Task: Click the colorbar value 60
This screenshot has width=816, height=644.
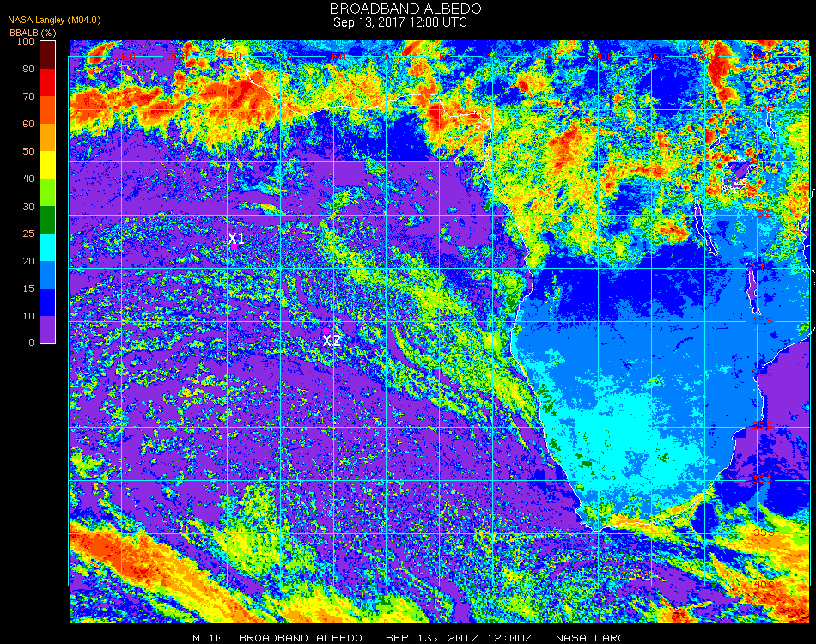Action: (x=28, y=124)
